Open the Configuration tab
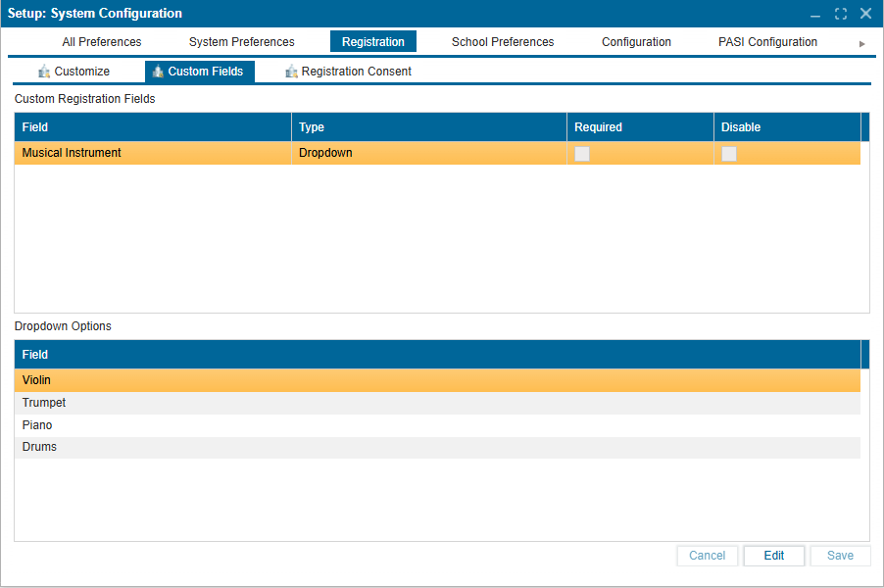The image size is (884, 588). pyautogui.click(x=636, y=41)
